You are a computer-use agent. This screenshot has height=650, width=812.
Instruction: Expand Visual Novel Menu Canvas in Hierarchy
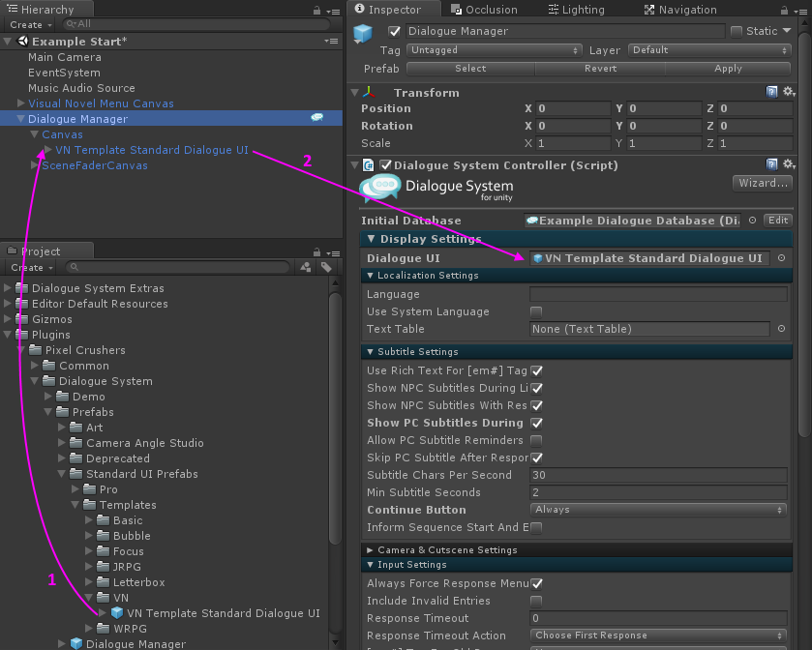(20, 103)
